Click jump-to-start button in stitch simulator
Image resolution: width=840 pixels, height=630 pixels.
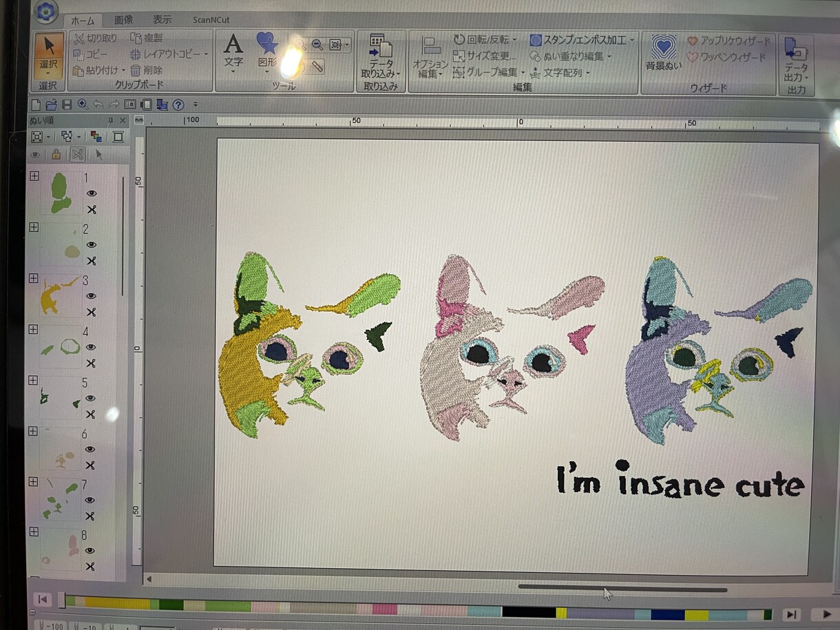tap(42, 600)
